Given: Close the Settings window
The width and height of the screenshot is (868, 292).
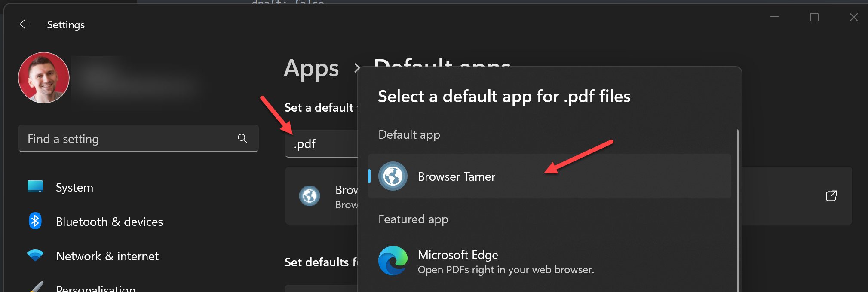Looking at the screenshot, I should click(x=854, y=17).
